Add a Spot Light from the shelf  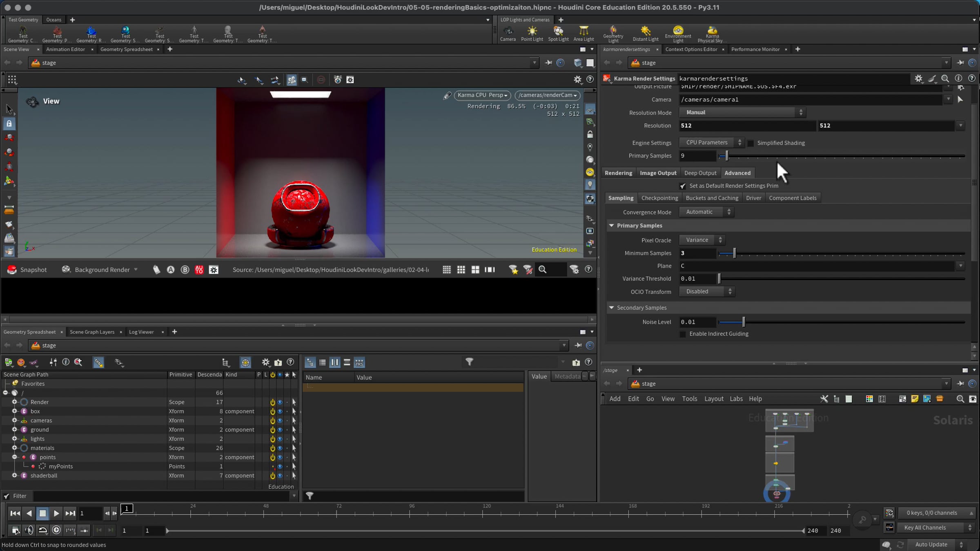coord(558,33)
